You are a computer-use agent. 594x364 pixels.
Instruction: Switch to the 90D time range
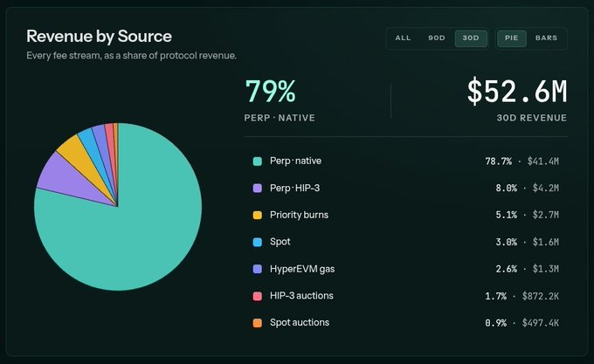(437, 38)
